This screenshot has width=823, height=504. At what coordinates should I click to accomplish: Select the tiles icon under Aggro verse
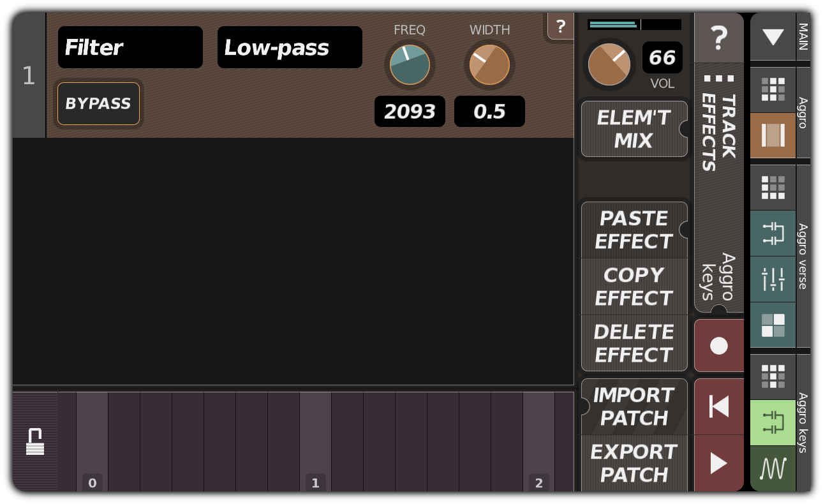coord(773,325)
